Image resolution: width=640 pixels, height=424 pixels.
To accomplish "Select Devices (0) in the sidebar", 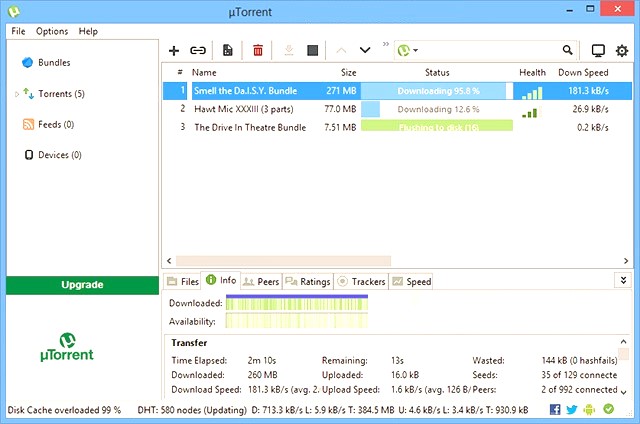I will click(60, 155).
